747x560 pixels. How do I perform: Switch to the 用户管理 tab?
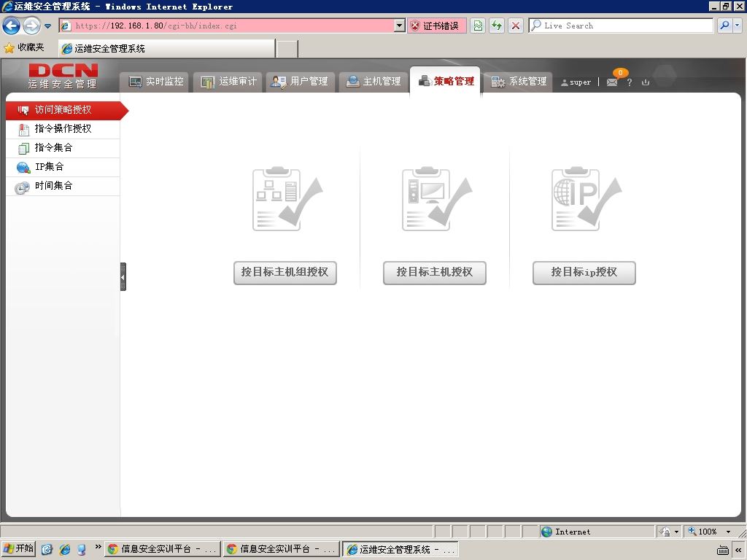(300, 82)
